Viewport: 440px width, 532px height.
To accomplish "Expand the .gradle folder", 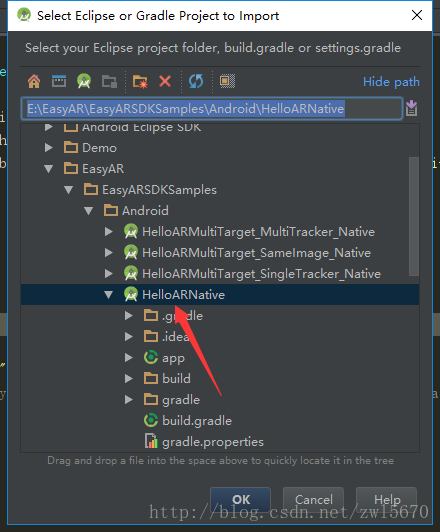I will pyautogui.click(x=129, y=316).
